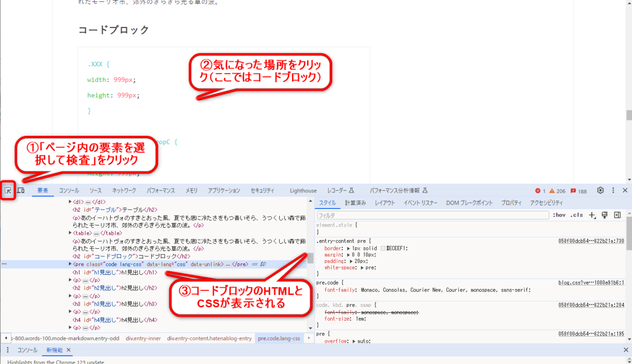Open the issues counter showing 188
632x364 pixels.
click(579, 191)
